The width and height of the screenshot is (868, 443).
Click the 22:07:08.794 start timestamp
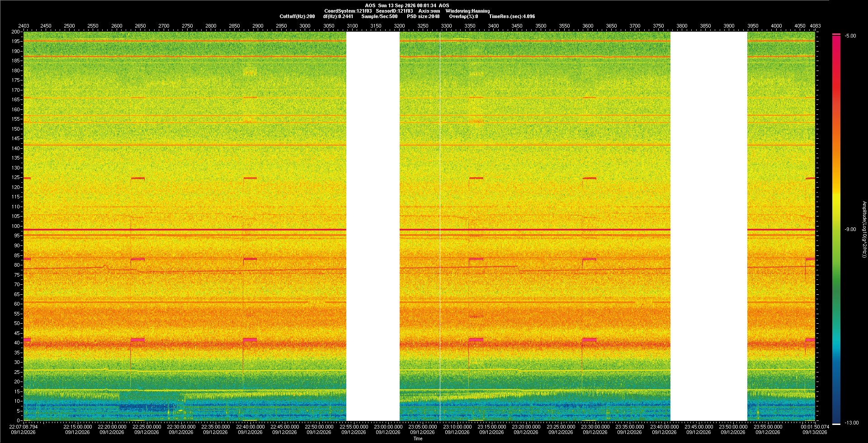click(x=24, y=426)
